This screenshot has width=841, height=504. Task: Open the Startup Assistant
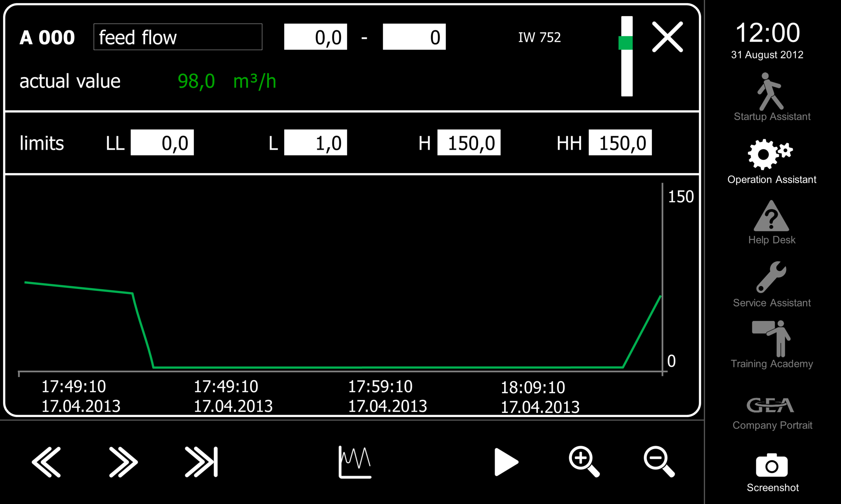(771, 97)
